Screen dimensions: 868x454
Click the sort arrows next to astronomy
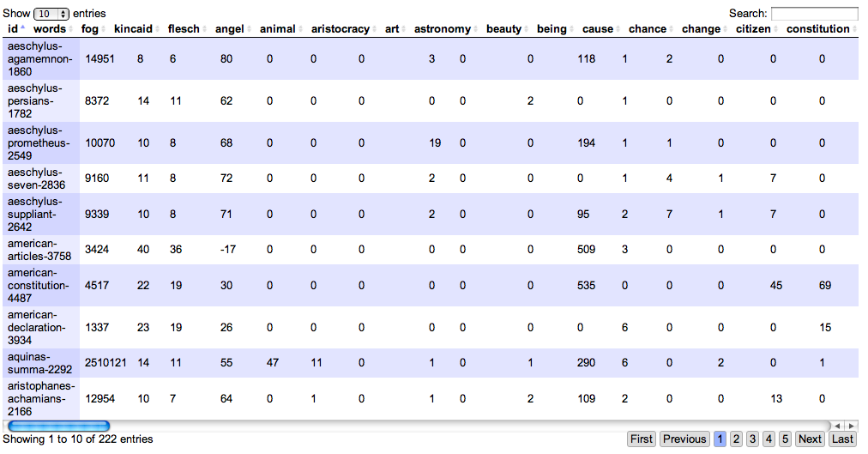point(476,29)
